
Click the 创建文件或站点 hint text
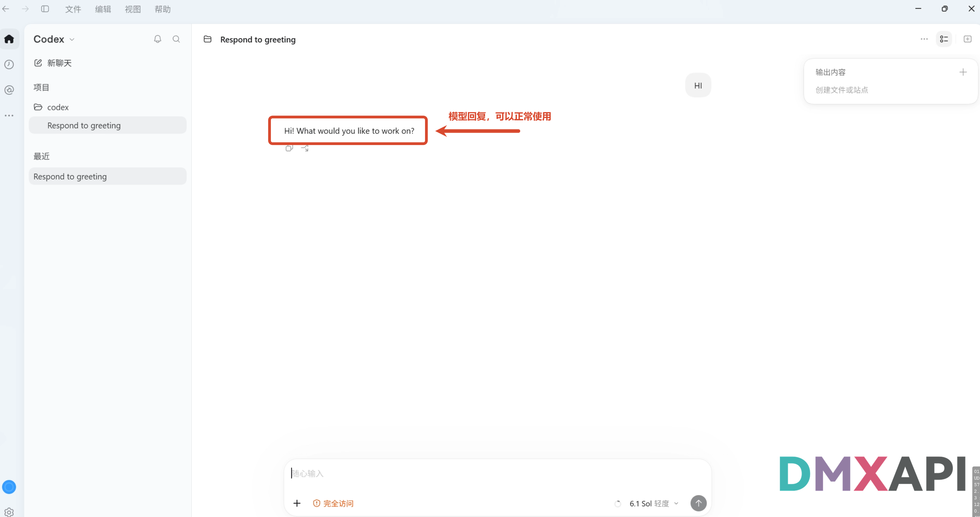(x=842, y=90)
